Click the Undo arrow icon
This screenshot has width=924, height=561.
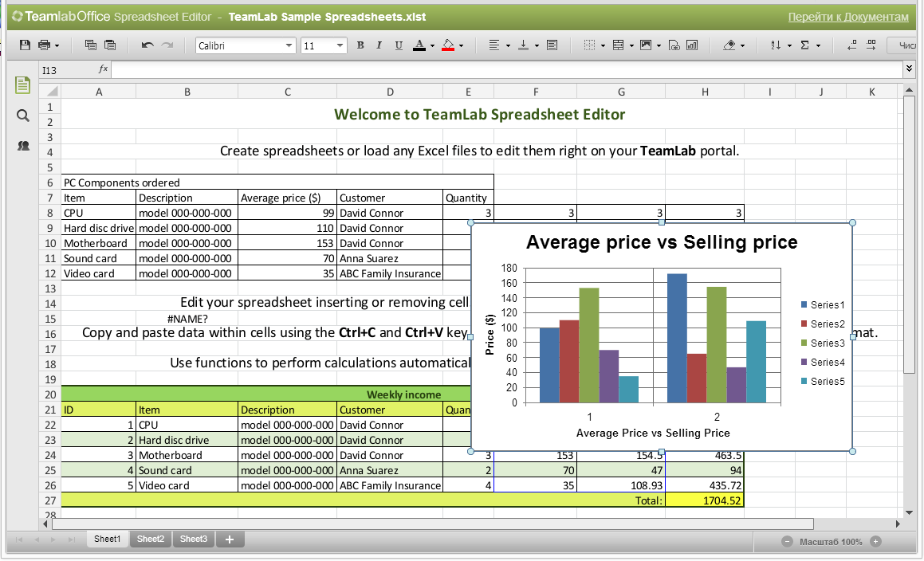click(x=147, y=45)
